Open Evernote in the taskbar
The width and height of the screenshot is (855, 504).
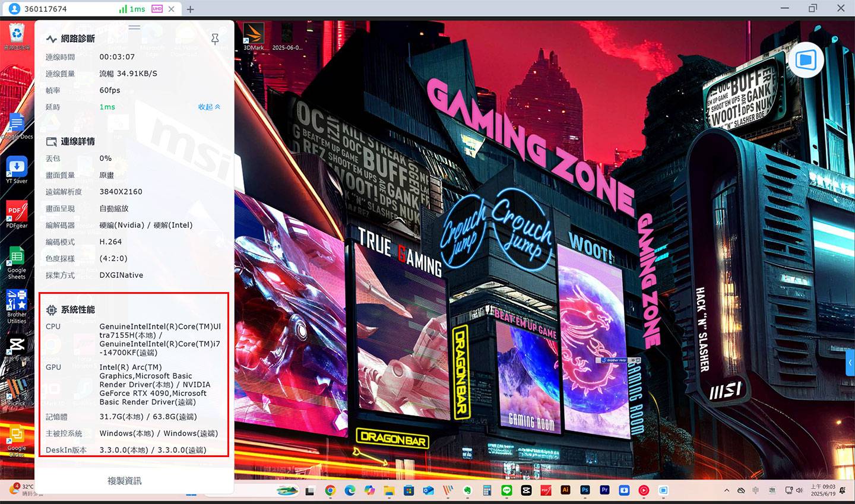click(467, 490)
